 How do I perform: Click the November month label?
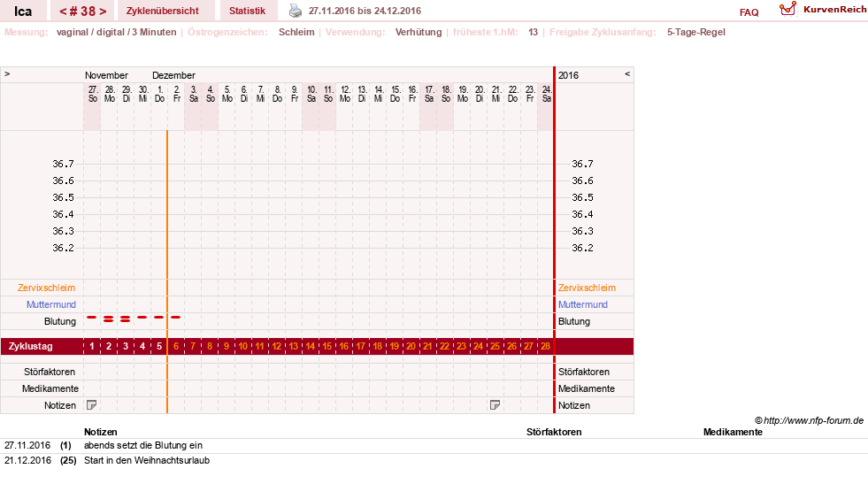click(106, 75)
